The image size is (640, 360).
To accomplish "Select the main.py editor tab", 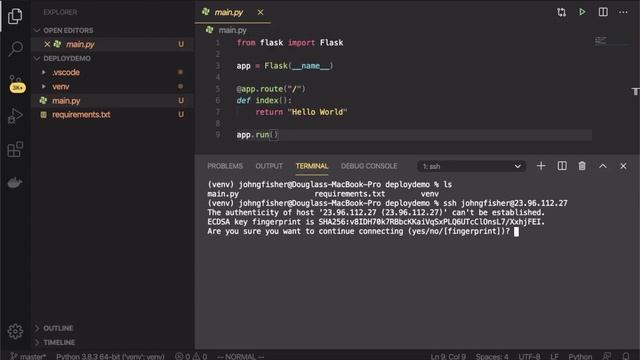I will click(229, 13).
